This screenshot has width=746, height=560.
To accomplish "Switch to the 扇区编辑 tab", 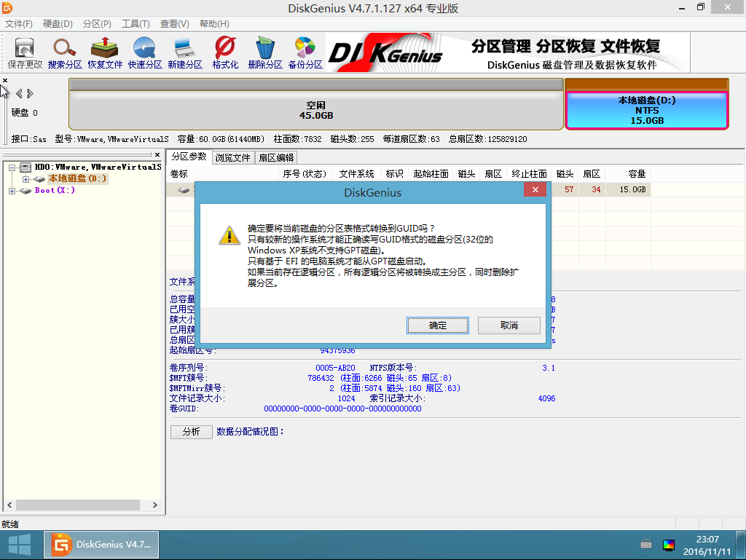I will 276,158.
